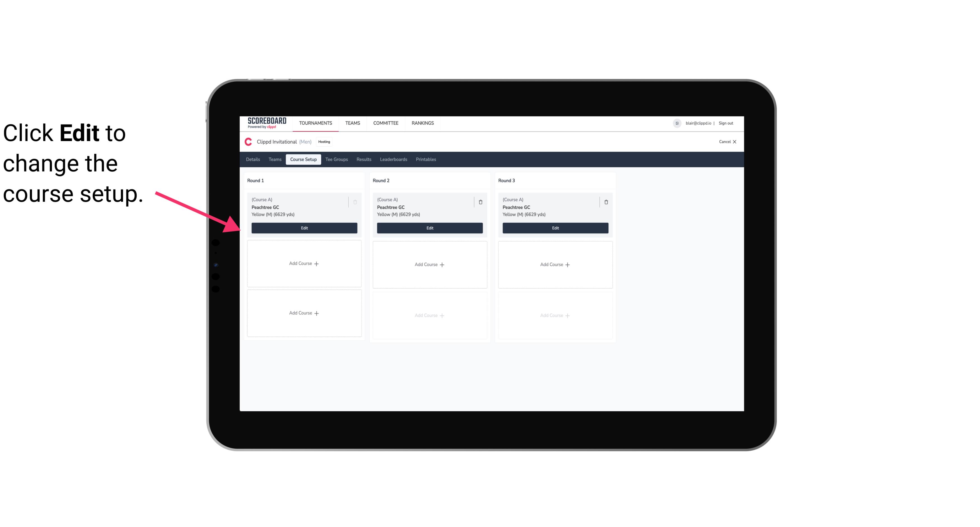
Task: Navigate to Results tab
Action: (x=364, y=160)
